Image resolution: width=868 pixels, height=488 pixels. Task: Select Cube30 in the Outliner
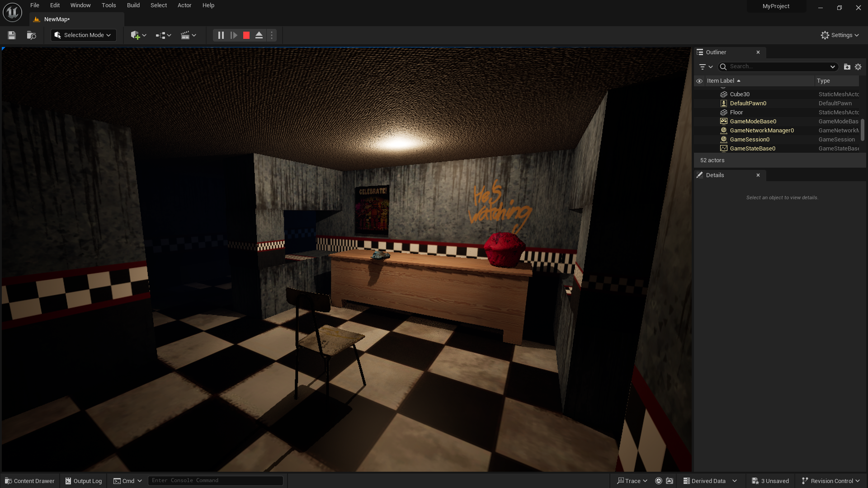tap(777, 94)
